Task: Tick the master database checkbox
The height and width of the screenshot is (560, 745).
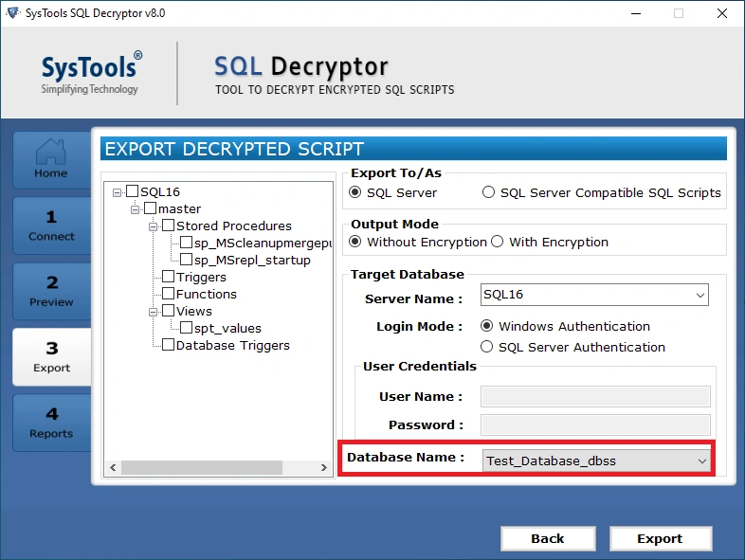Action: point(150,208)
